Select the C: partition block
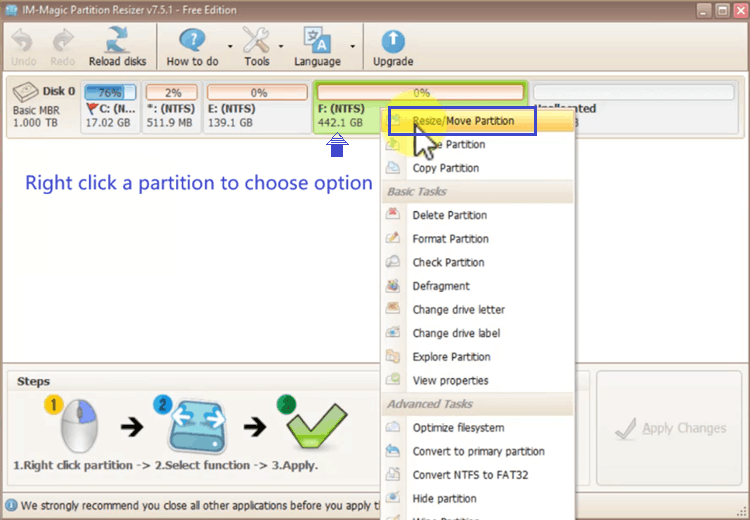This screenshot has height=520, width=750. pos(110,107)
